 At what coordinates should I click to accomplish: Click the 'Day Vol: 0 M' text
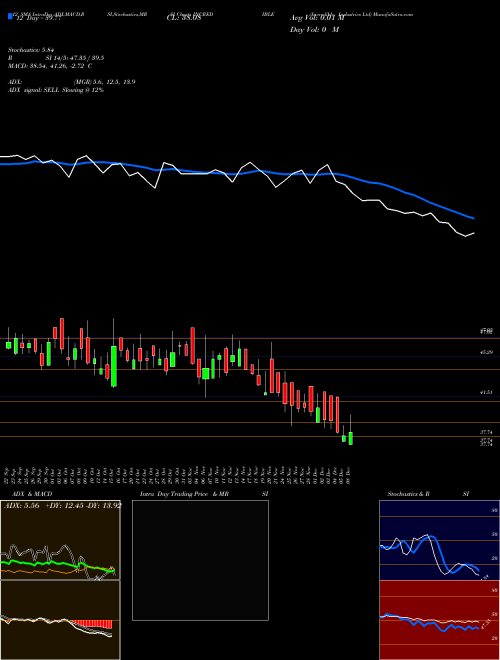[314, 30]
